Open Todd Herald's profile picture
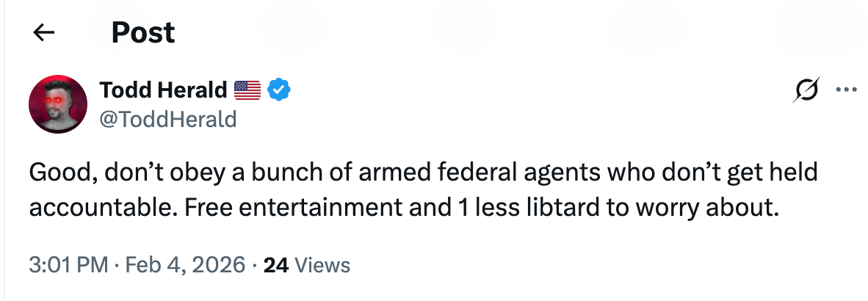The width and height of the screenshot is (868, 301). (58, 104)
